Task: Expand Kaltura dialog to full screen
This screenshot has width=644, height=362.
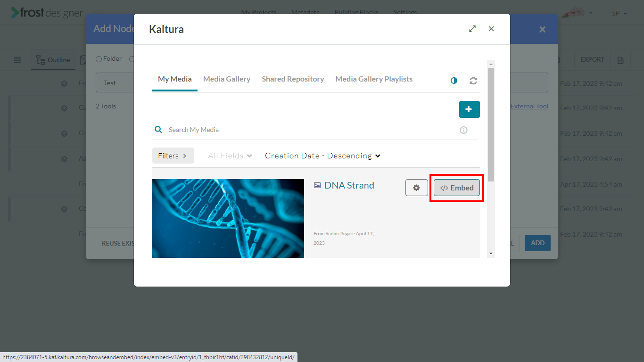Action: 472,29
